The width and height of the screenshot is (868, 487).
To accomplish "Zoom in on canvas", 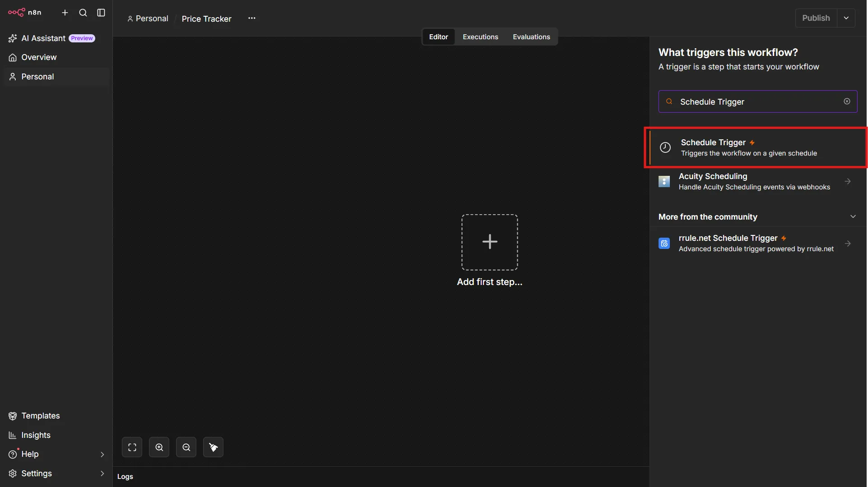I will tap(159, 447).
